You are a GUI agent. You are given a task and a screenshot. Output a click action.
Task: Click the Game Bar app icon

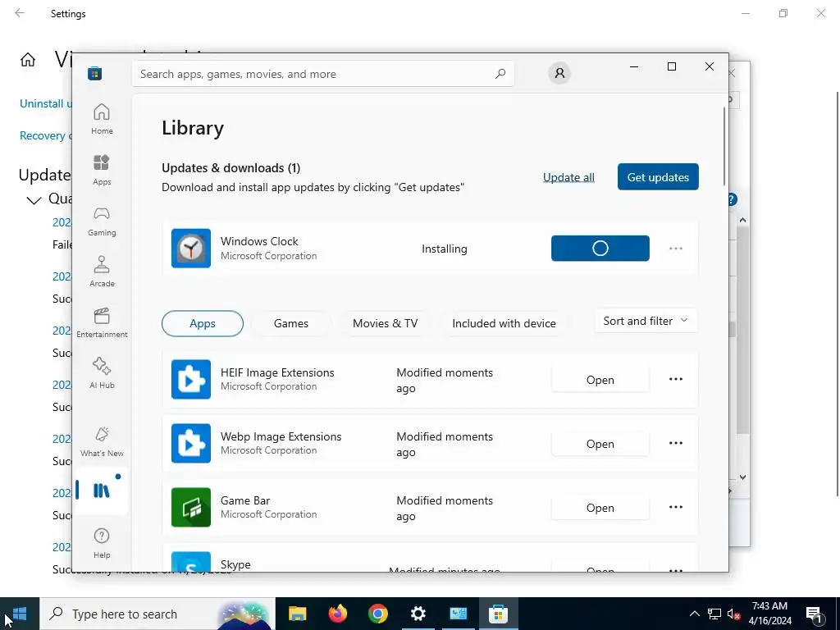tap(191, 507)
